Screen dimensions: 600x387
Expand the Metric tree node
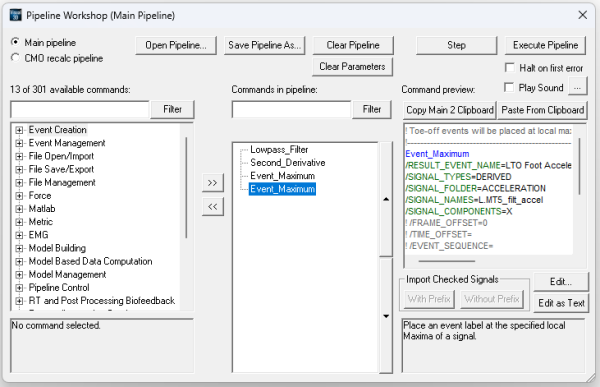pos(19,222)
